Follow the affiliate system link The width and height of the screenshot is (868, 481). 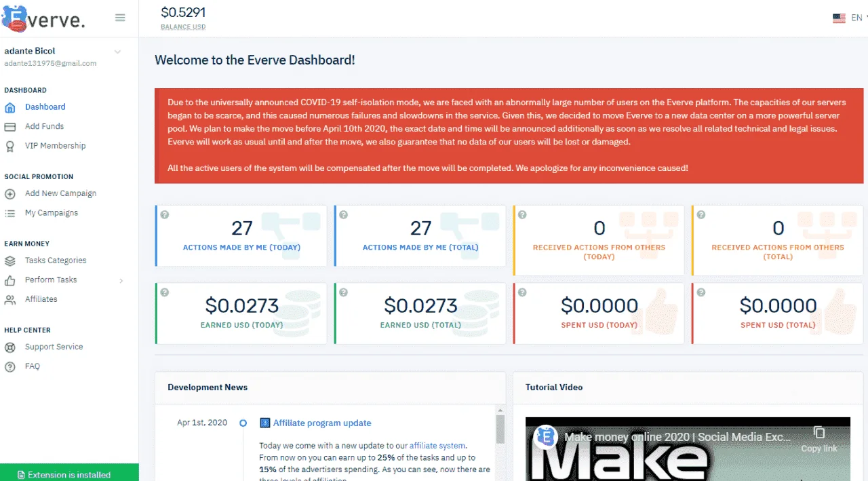(x=437, y=446)
